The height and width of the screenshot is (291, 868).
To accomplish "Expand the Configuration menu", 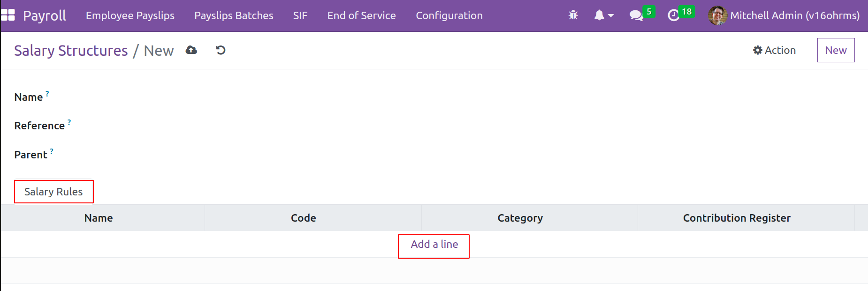I will coord(449,15).
